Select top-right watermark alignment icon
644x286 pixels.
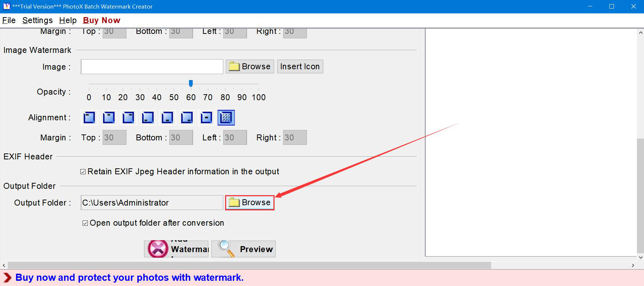pyautogui.click(x=128, y=118)
